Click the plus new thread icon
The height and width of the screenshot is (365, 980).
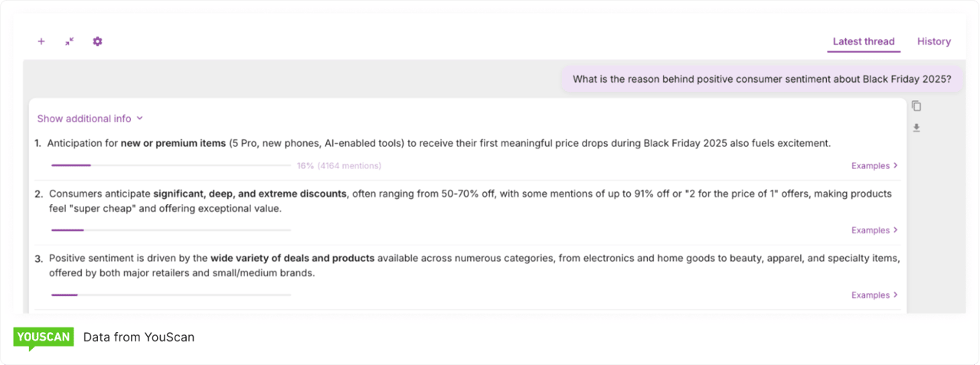(41, 41)
